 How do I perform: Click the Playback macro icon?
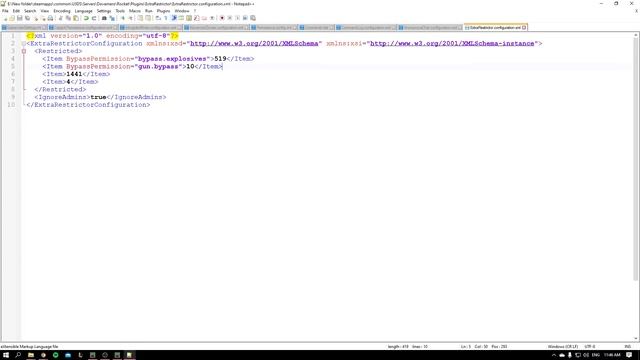237,18
